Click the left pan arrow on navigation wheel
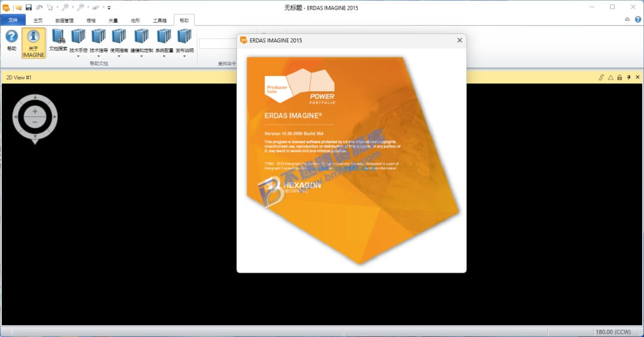 (x=16, y=117)
